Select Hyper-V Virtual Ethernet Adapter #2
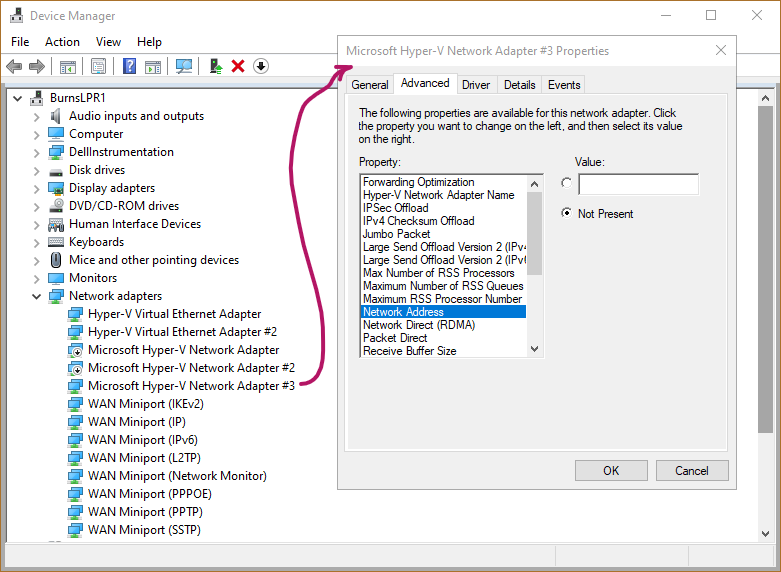The image size is (781, 572). pos(182,332)
